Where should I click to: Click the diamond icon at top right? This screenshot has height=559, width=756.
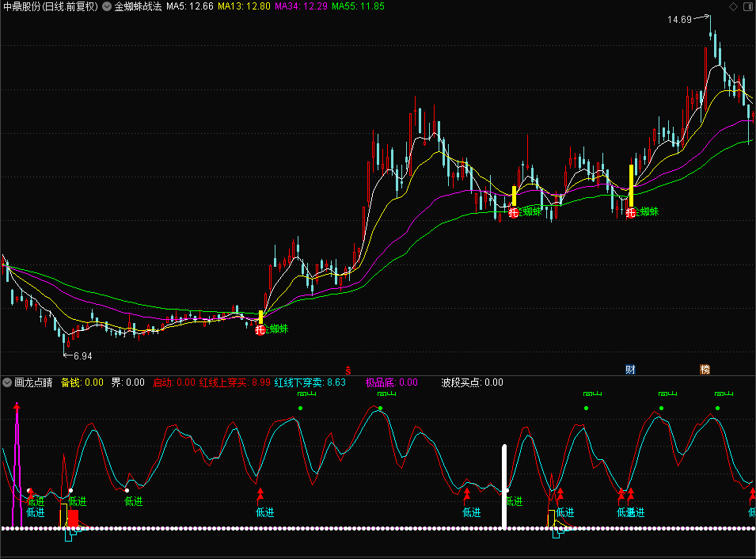732,6
